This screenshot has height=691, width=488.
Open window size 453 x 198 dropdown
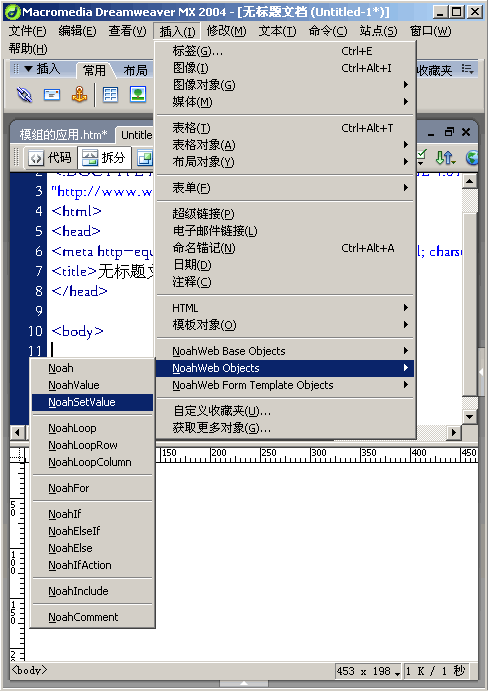[368, 671]
